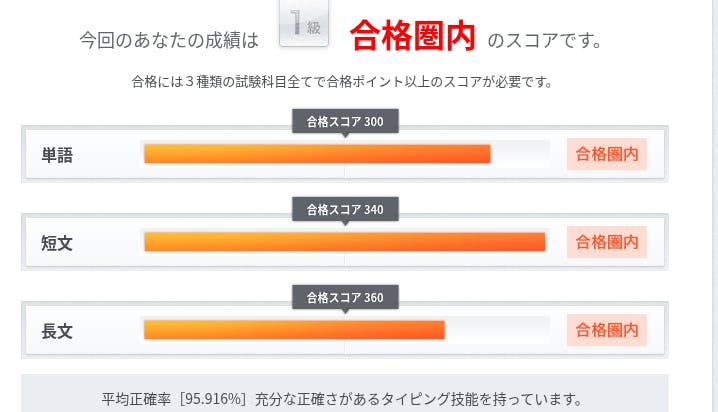
Task: Click the large red 合格圏内 heading
Action: pyautogui.click(x=413, y=38)
